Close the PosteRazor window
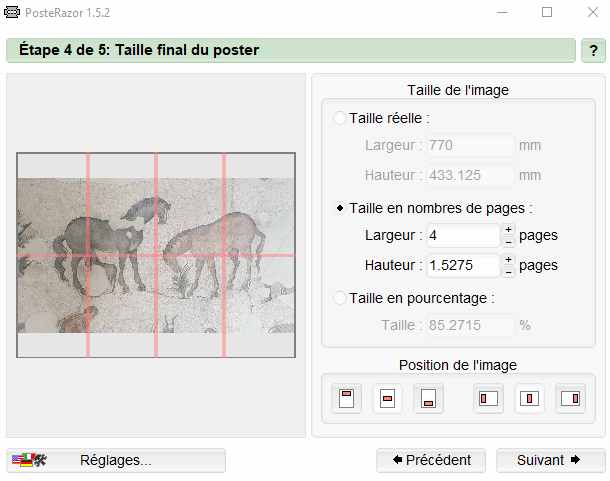Screen dimensions: 610x481 [x=593, y=12]
